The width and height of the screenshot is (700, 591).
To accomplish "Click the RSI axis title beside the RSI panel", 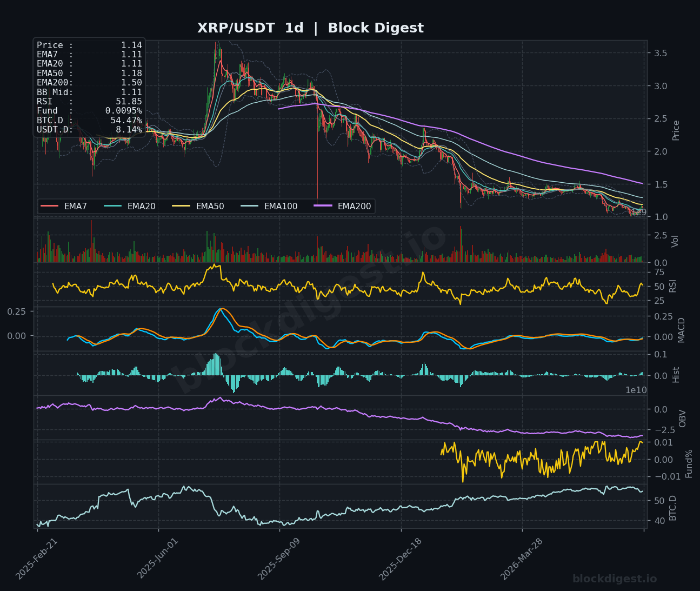I will (673, 285).
